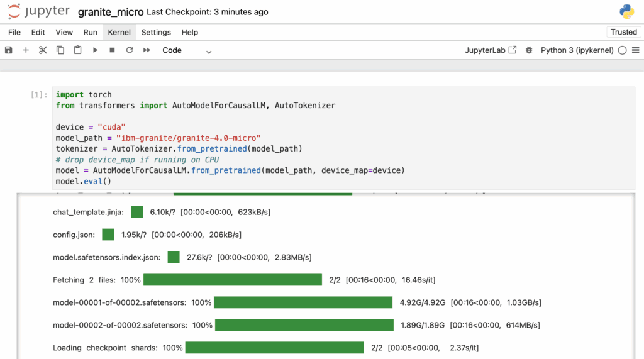Open the hamburger menu at toolbar right
The width and height of the screenshot is (644, 359).
click(635, 50)
